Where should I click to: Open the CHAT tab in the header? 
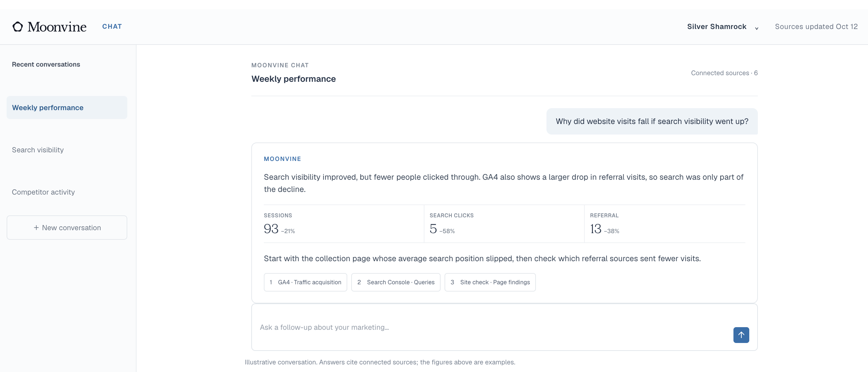pyautogui.click(x=112, y=27)
